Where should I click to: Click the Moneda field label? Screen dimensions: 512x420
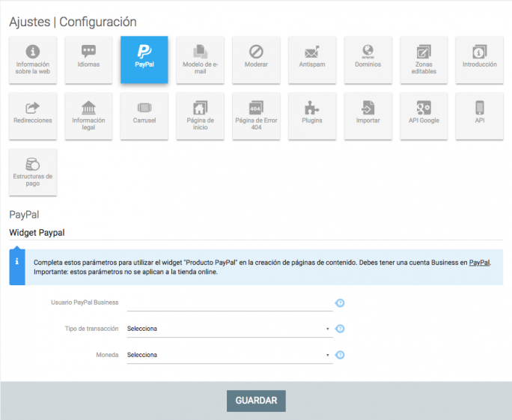(x=107, y=355)
